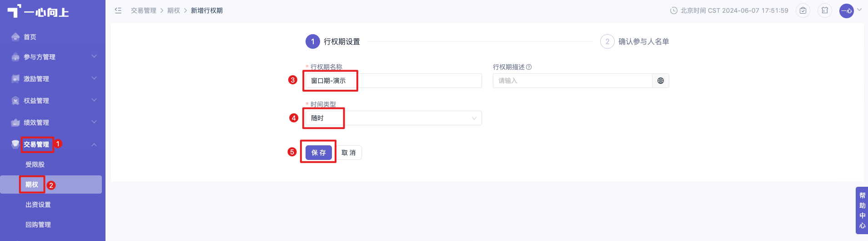Image resolution: width=868 pixels, height=241 pixels.
Task: Click the globe icon in description field
Action: click(x=661, y=81)
